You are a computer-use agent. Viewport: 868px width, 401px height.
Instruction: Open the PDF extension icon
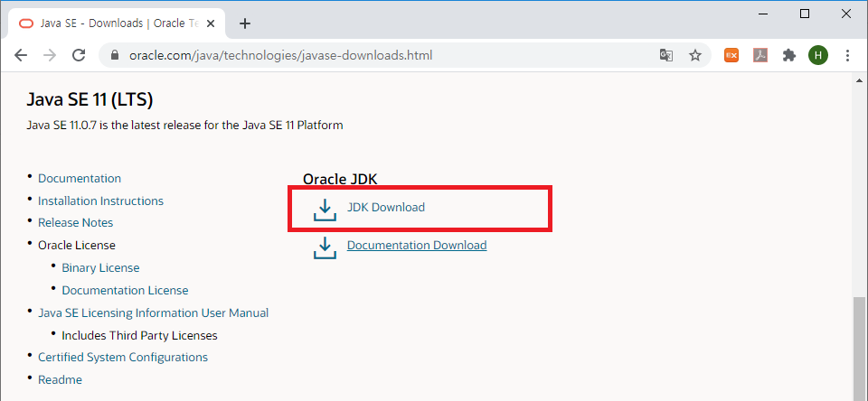[760, 55]
